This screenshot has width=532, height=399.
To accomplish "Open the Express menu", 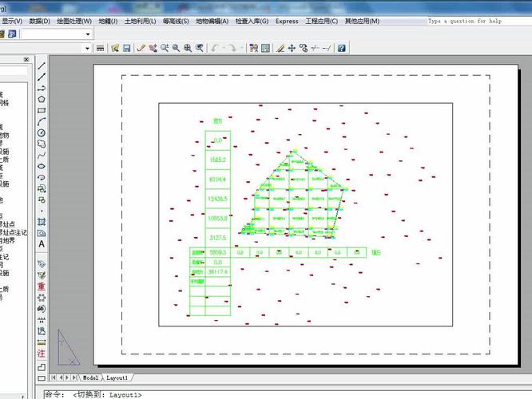I will 286,21.
